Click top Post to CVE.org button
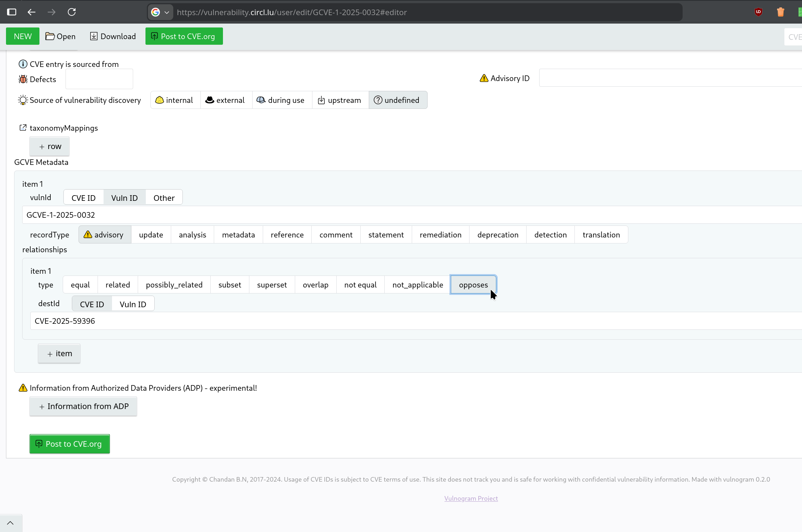The image size is (802, 532). [184, 36]
